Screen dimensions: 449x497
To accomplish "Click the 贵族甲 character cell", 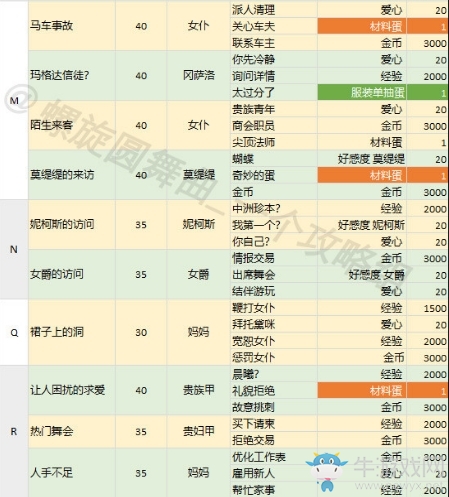I will (199, 390).
